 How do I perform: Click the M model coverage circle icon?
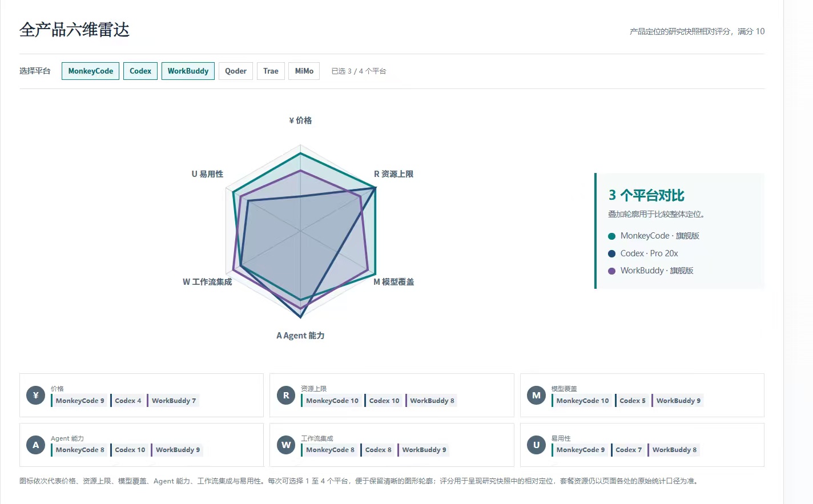(536, 395)
